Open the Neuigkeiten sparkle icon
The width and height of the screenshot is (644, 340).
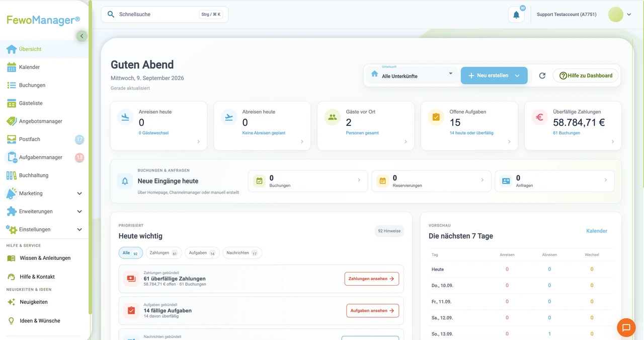point(11,302)
